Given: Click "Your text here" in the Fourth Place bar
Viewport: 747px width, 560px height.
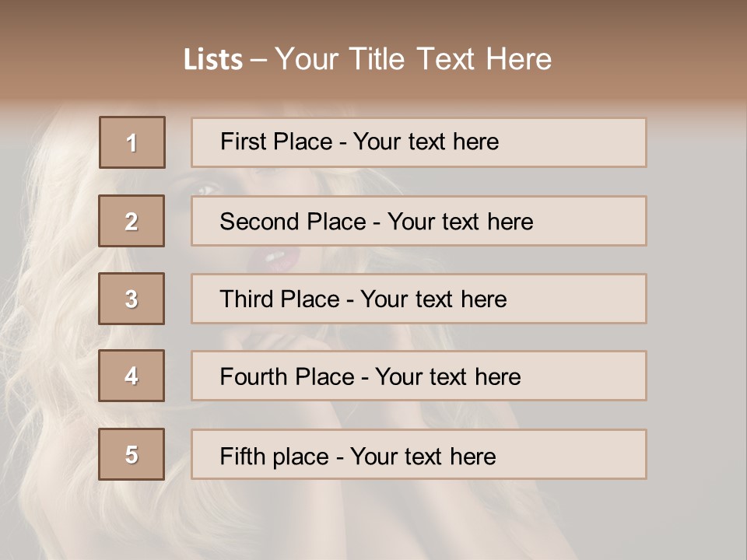Looking at the screenshot, I should click(x=447, y=377).
